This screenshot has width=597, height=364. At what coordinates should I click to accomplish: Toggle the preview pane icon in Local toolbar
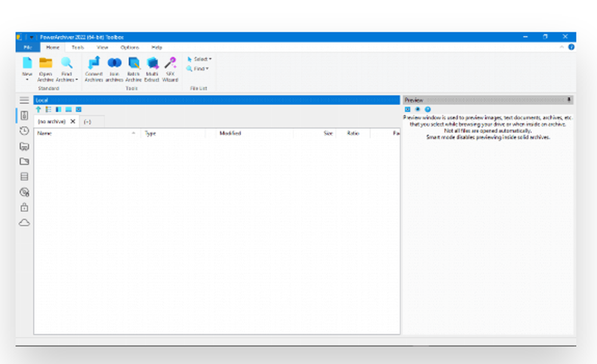tap(78, 110)
